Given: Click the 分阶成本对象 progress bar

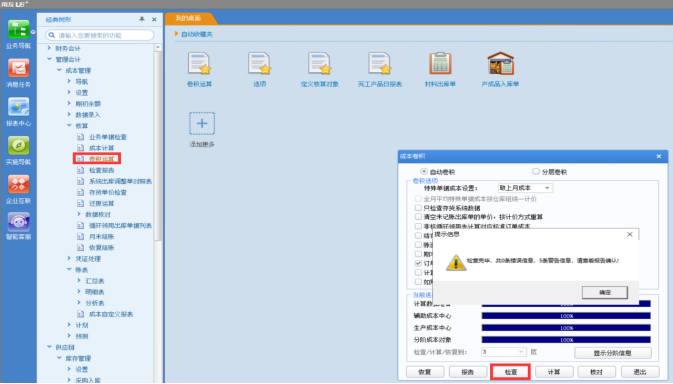Looking at the screenshot, I should pyautogui.click(x=566, y=340).
